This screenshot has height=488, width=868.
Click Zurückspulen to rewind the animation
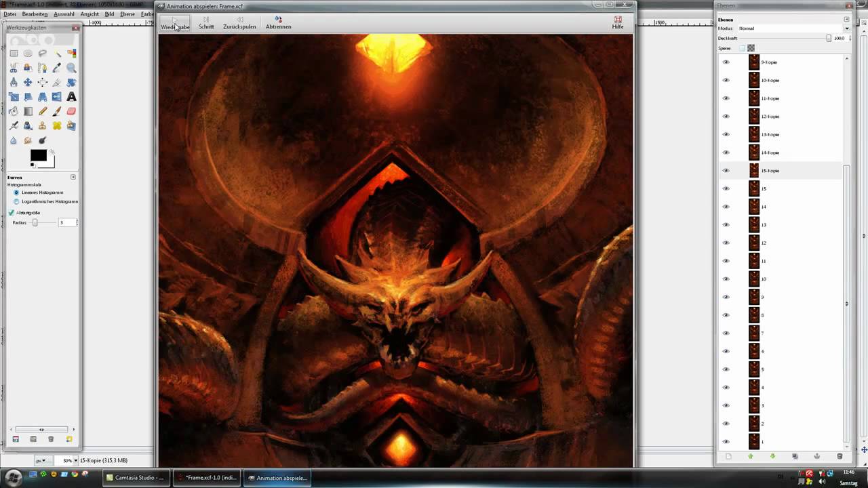tap(239, 23)
